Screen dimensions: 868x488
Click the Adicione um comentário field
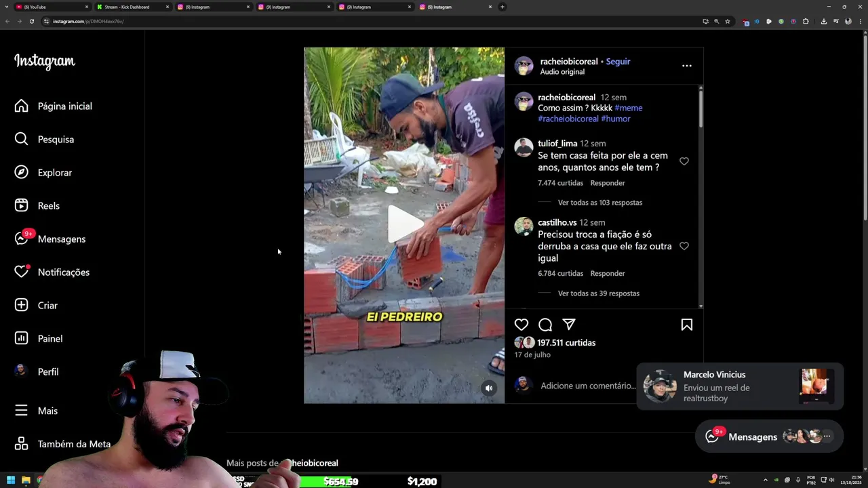[588, 386]
